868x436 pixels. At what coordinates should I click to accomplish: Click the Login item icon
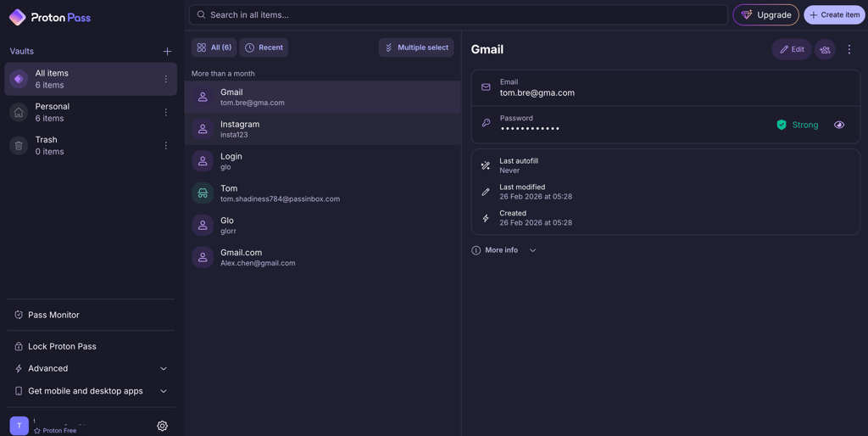point(203,161)
